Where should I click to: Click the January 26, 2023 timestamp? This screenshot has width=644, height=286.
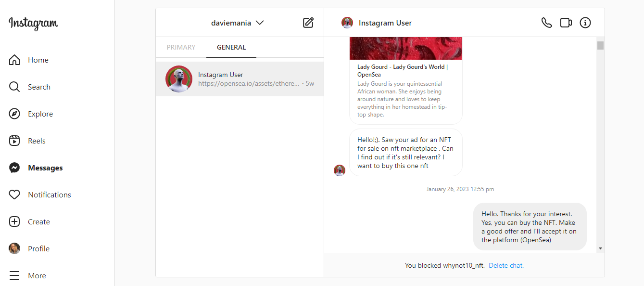coord(460,189)
